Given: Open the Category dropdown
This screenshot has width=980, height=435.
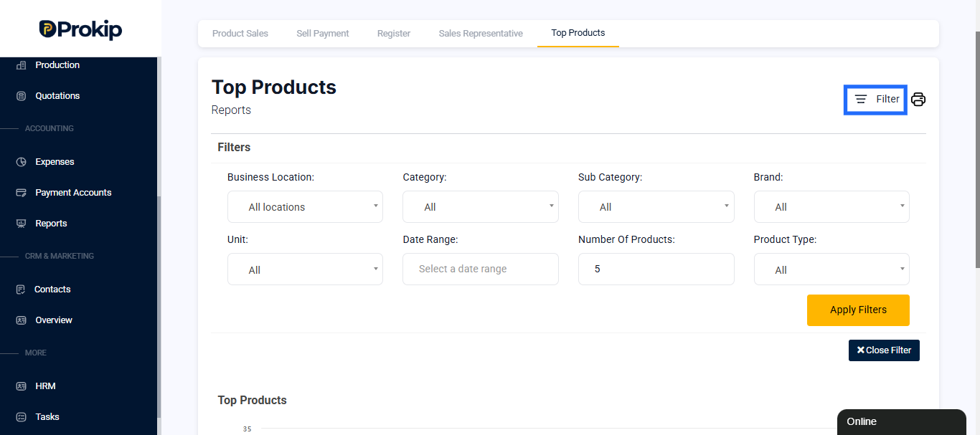Looking at the screenshot, I should [x=481, y=207].
